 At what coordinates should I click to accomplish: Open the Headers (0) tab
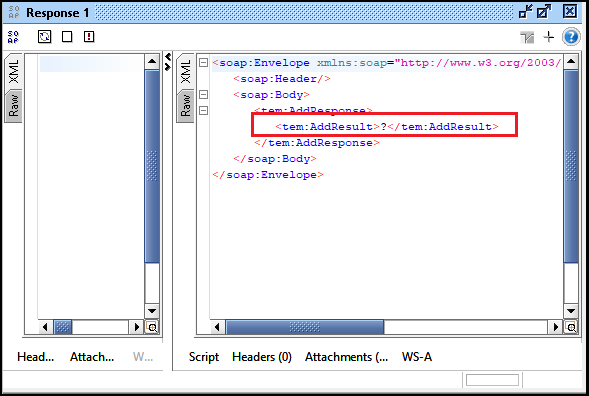coord(262,357)
